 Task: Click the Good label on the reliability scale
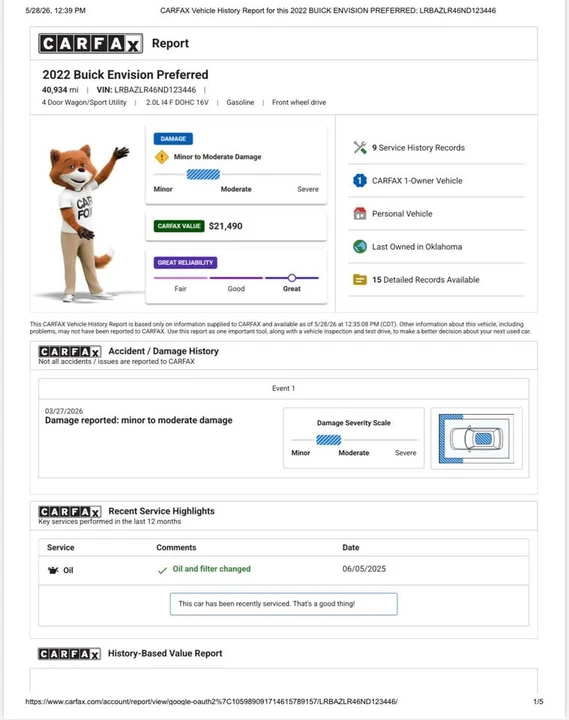[236, 289]
